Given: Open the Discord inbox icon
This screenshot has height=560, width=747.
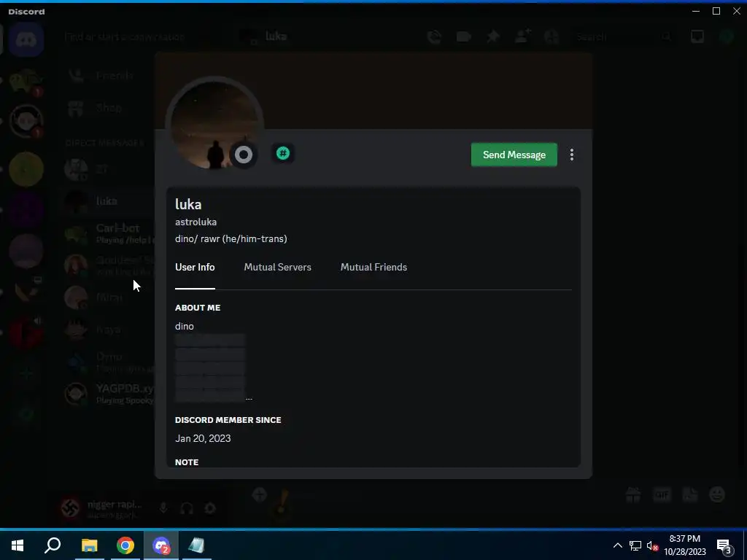Looking at the screenshot, I should [697, 36].
